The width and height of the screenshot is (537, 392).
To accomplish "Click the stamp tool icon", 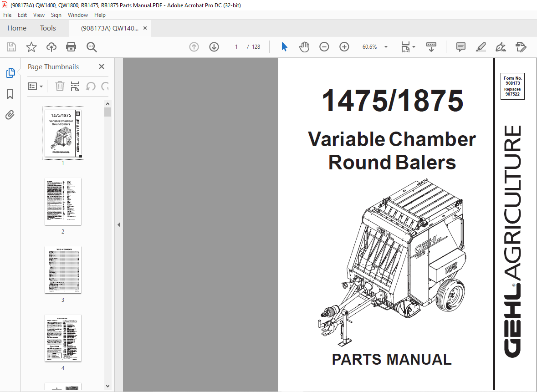I will pyautogui.click(x=521, y=47).
